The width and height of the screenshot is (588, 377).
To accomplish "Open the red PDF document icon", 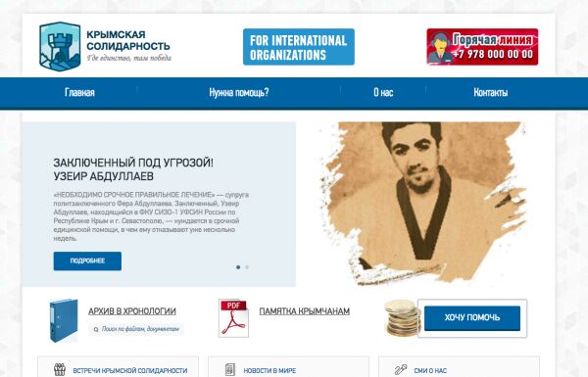I will [x=233, y=318].
